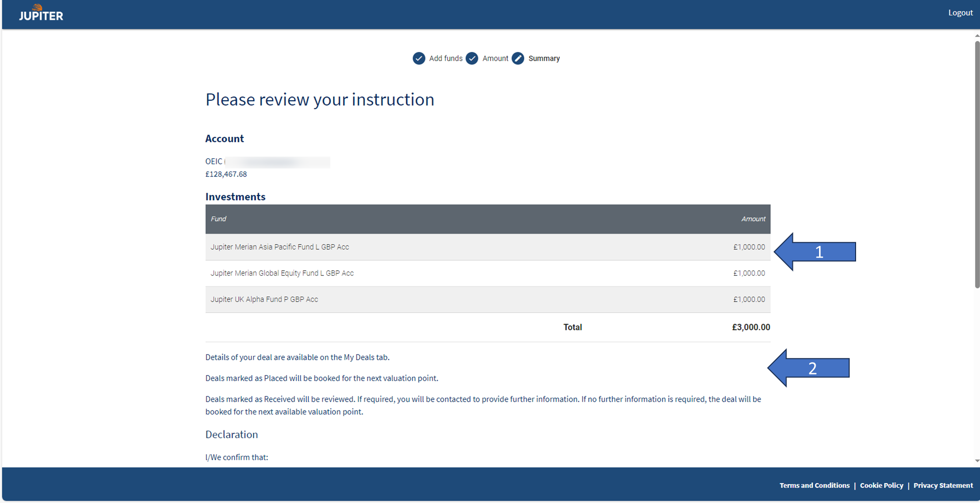Open the Terms and Conditions link
Image resolution: width=980 pixels, height=503 pixels.
tap(815, 485)
